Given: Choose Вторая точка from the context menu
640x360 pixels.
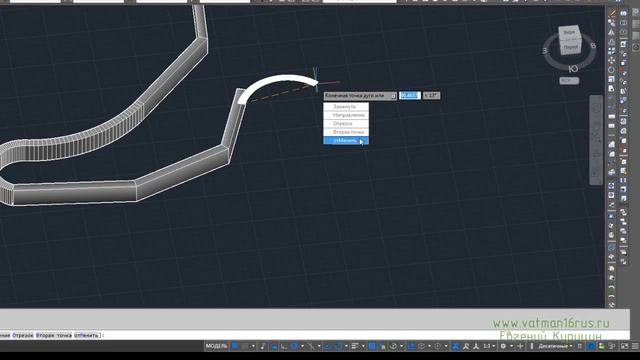Looking at the screenshot, I should (346, 132).
